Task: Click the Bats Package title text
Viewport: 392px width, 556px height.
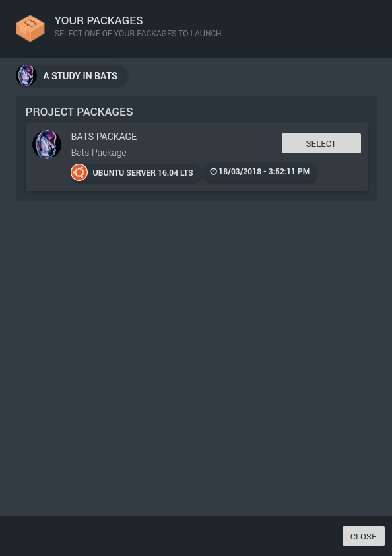Action: click(x=104, y=137)
